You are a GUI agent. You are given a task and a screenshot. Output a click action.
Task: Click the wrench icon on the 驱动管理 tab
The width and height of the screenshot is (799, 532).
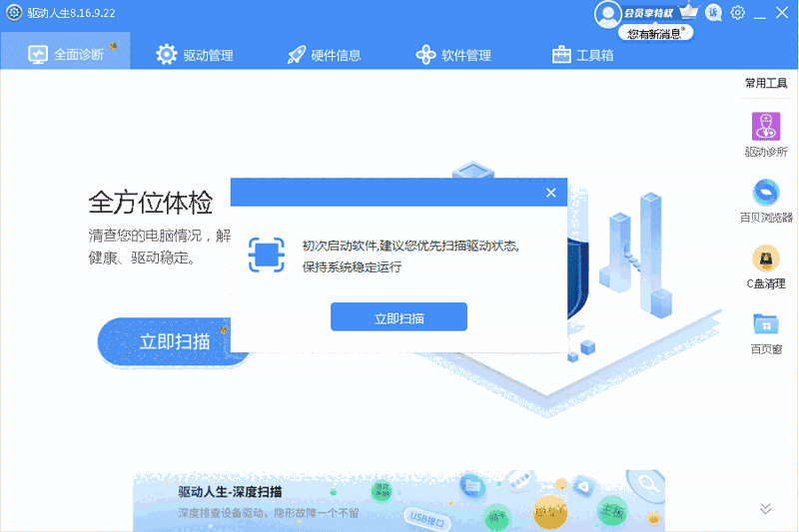pos(166,55)
